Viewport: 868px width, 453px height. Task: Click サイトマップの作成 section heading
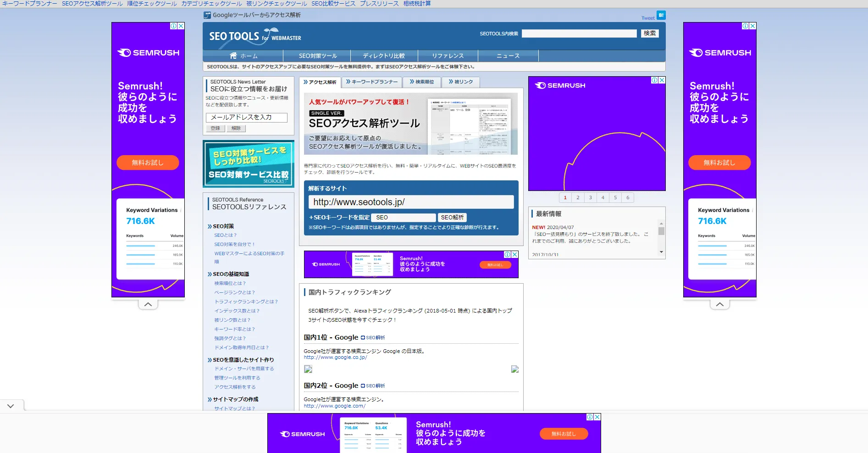[235, 399]
